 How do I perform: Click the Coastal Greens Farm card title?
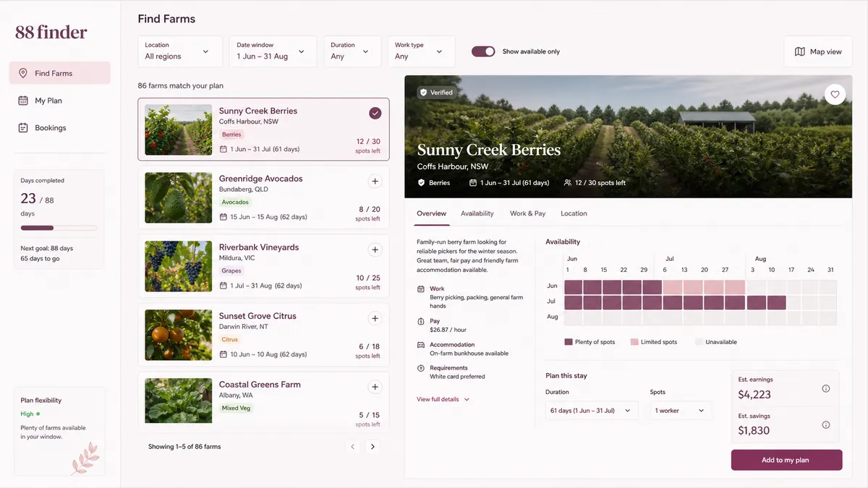pyautogui.click(x=260, y=385)
